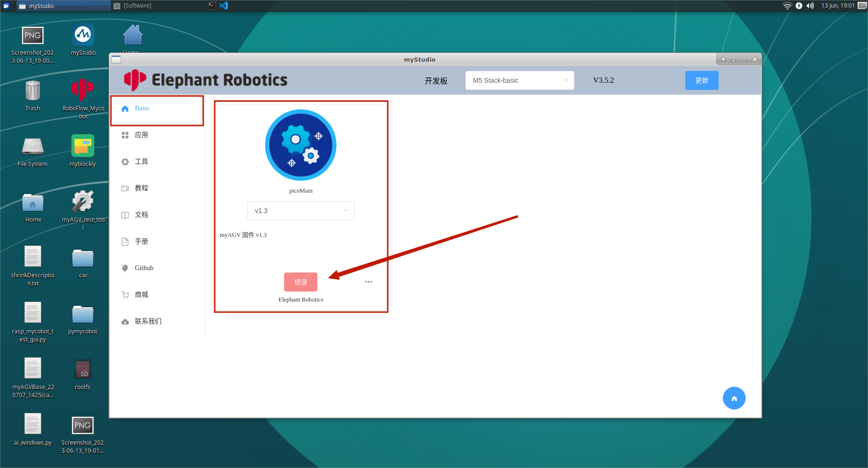
Task: Open the 联系我们 cloud contact icon
Action: coord(125,321)
